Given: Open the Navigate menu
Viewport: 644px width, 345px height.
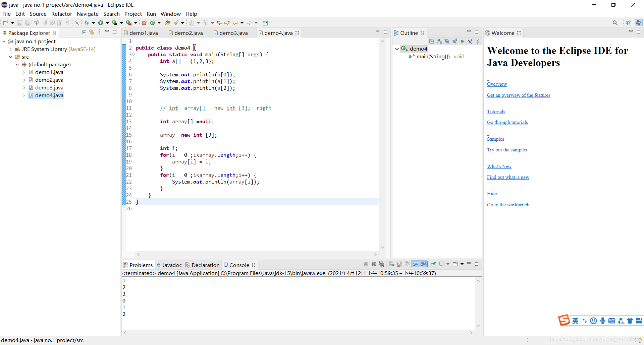Looking at the screenshot, I should coord(88,14).
